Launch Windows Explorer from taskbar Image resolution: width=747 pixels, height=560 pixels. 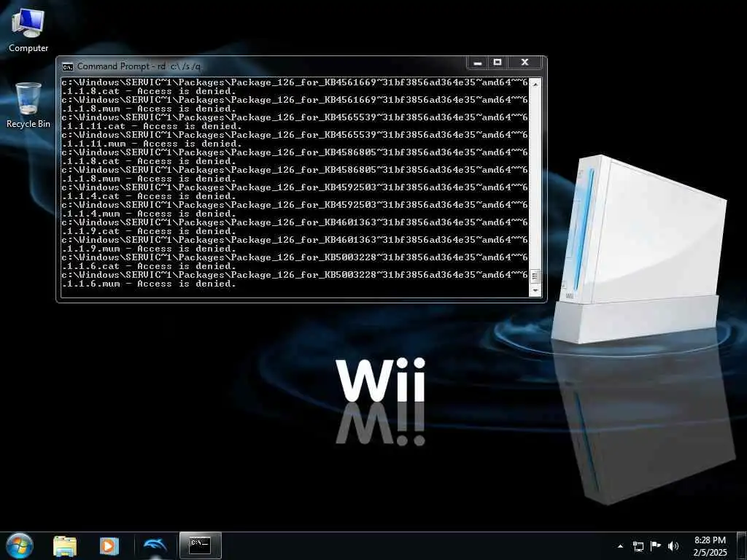(x=65, y=545)
